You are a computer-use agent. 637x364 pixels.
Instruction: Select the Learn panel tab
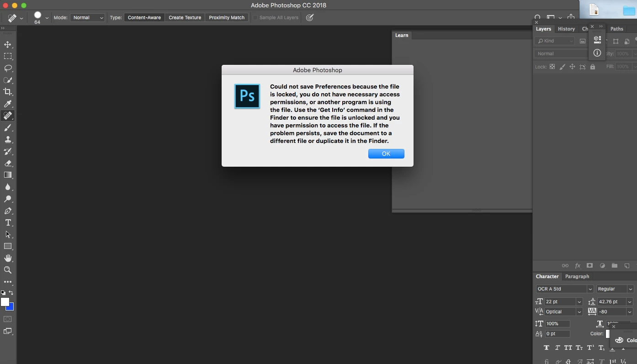click(x=402, y=35)
